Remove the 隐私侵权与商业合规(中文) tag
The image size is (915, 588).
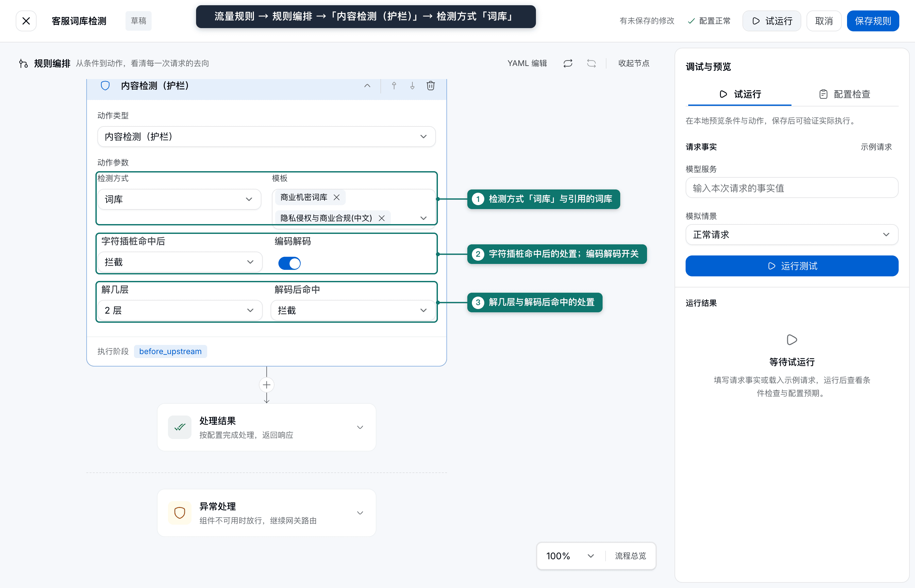(x=381, y=218)
